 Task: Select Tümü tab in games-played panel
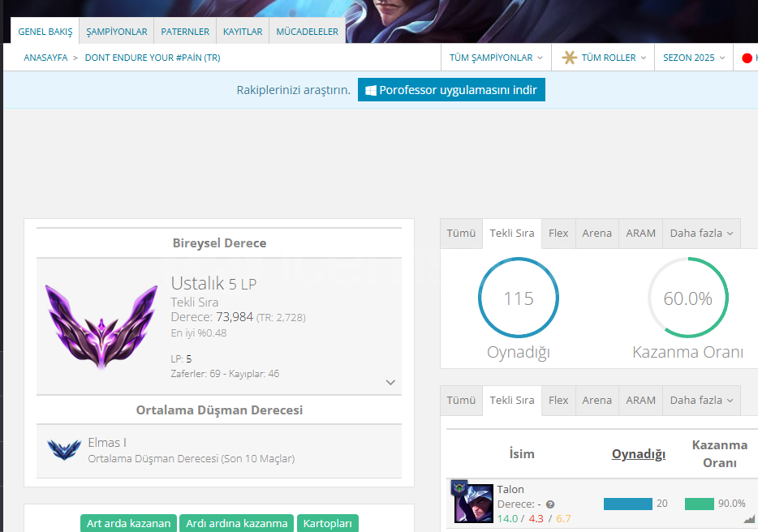tap(461, 233)
